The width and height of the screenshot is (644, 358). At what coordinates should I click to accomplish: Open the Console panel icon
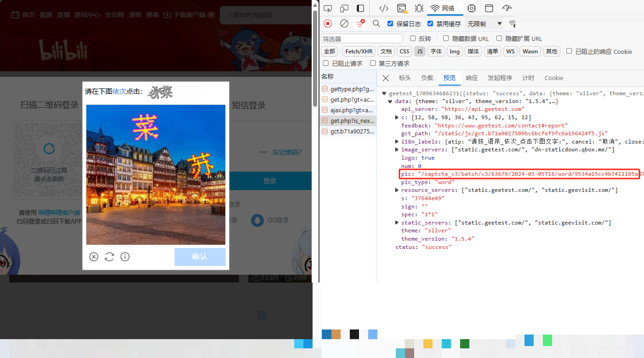click(x=402, y=8)
